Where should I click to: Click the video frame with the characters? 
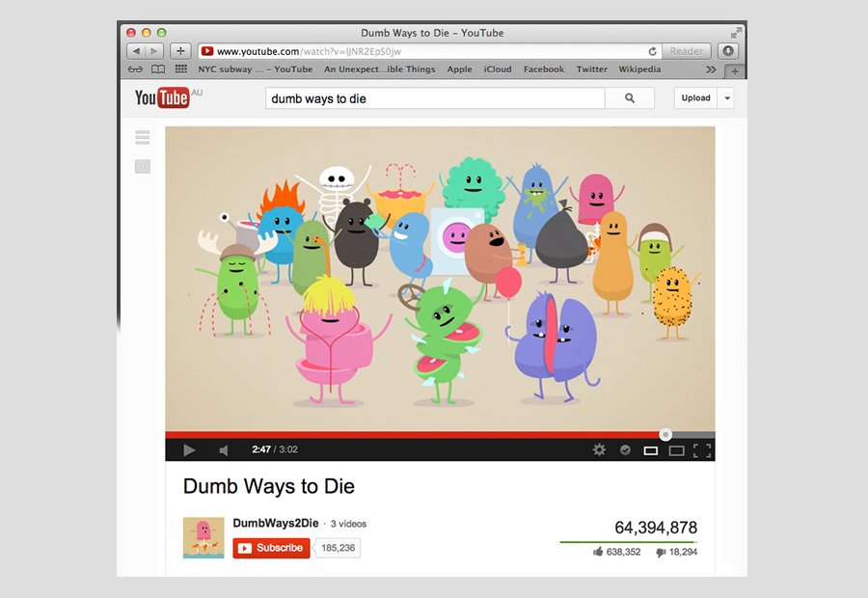tap(440, 279)
